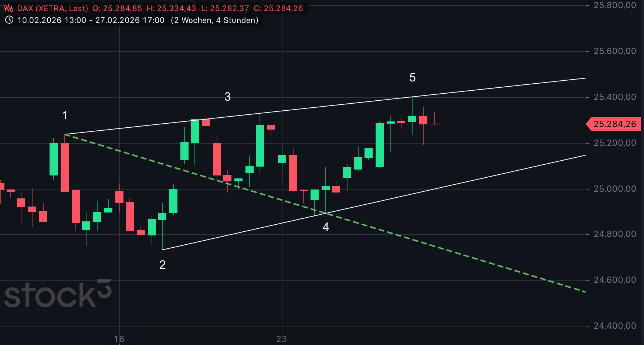644x345 pixels.
Task: Select wave label 1 annotation
Action: 65,115
